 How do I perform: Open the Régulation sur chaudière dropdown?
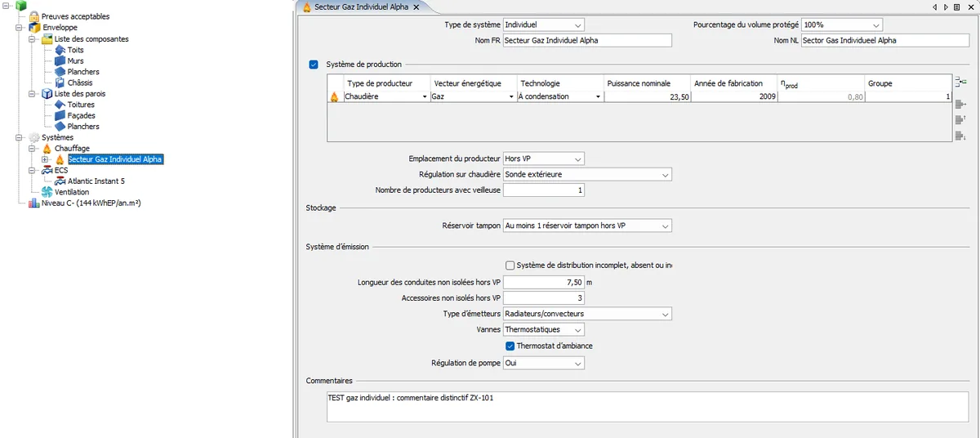pos(587,174)
